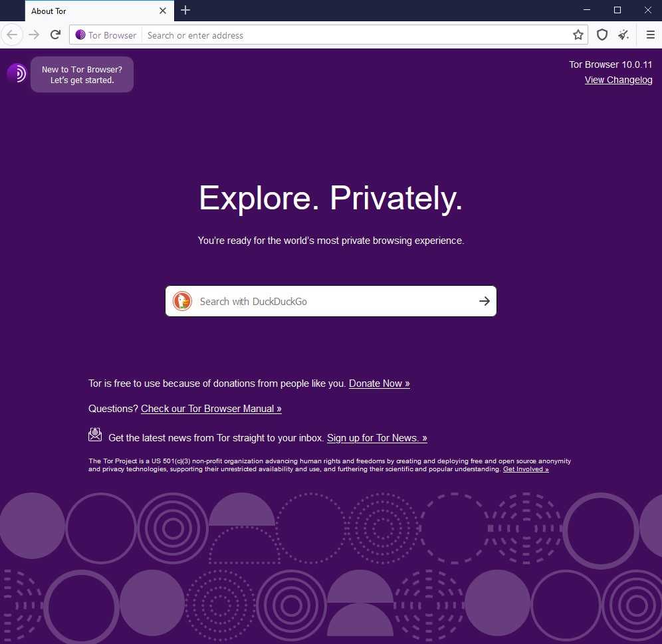This screenshot has width=662, height=644.
Task: Bookmark this page with the star icon
Action: point(578,35)
